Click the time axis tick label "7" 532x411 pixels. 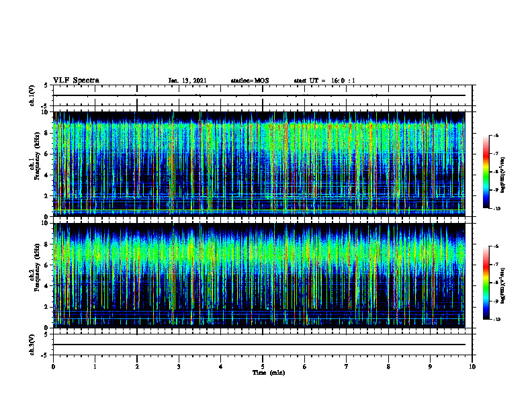pos(347,367)
